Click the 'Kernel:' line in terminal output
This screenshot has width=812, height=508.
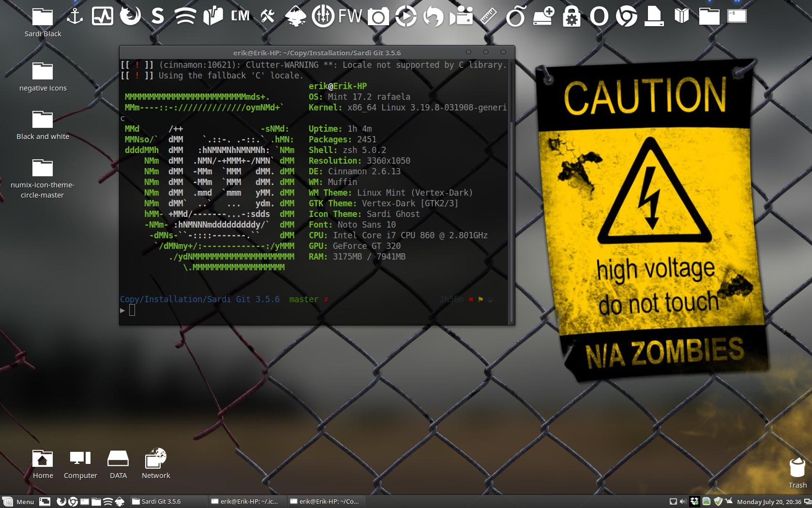tap(407, 108)
